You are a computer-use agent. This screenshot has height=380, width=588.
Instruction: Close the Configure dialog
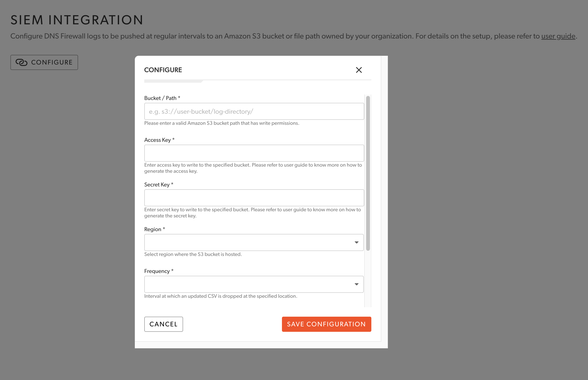(x=359, y=70)
